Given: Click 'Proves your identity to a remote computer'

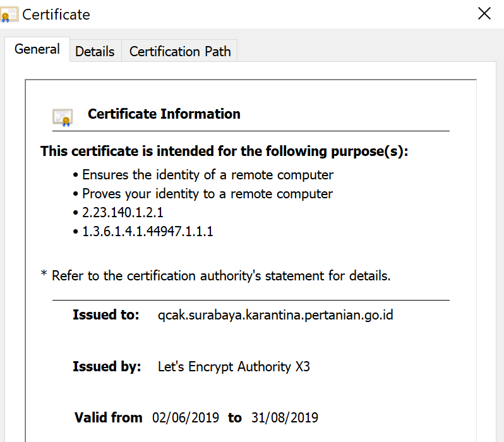Looking at the screenshot, I should 207,194.
